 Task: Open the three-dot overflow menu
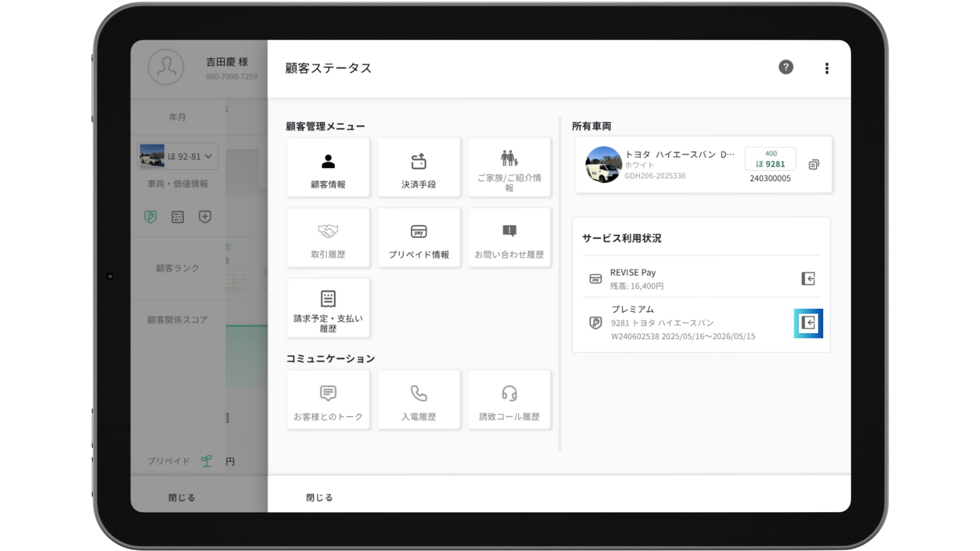click(826, 68)
